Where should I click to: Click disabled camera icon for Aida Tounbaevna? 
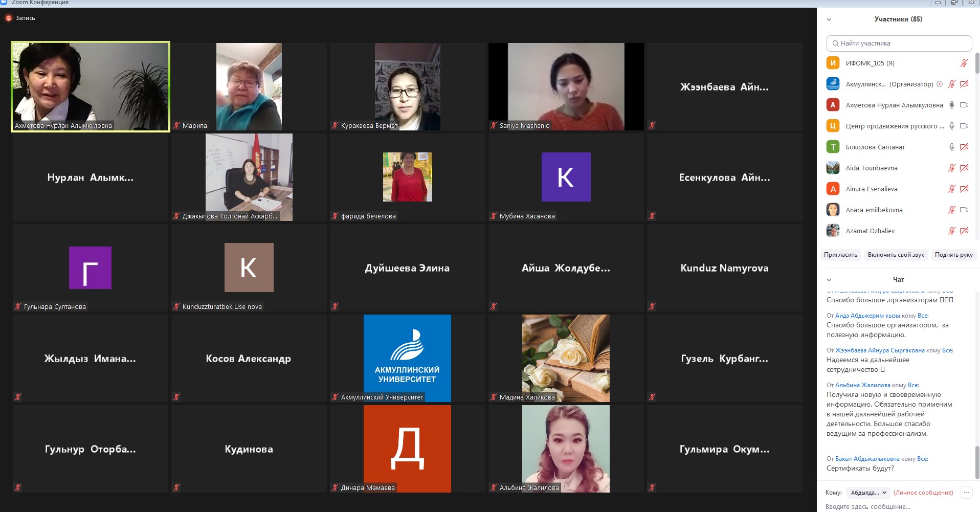point(964,168)
